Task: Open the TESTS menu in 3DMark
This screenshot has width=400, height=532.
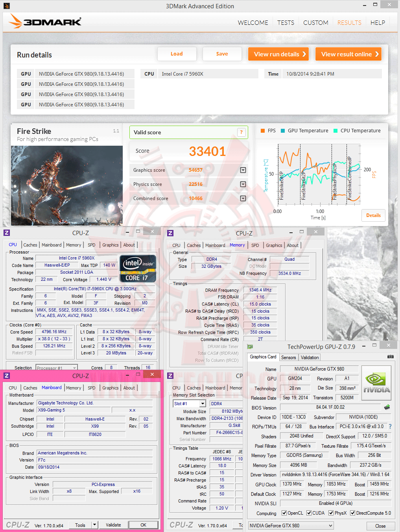Action: (286, 23)
